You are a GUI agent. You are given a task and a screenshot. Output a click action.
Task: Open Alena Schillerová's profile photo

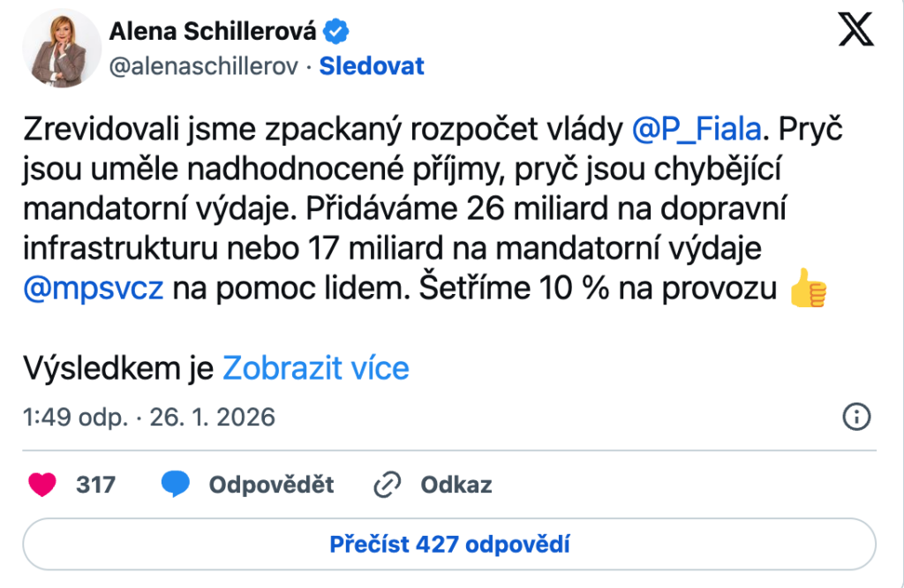pyautogui.click(x=62, y=49)
